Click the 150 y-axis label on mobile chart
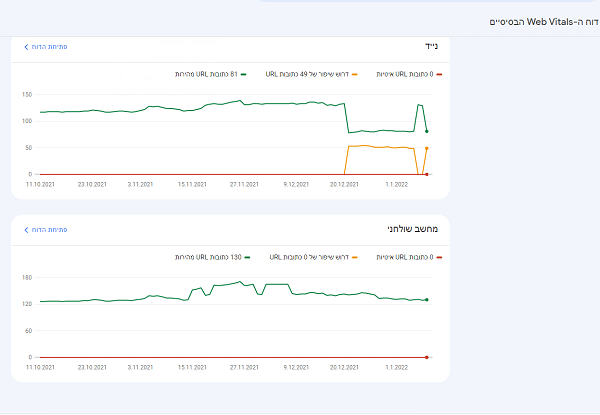 [27, 94]
